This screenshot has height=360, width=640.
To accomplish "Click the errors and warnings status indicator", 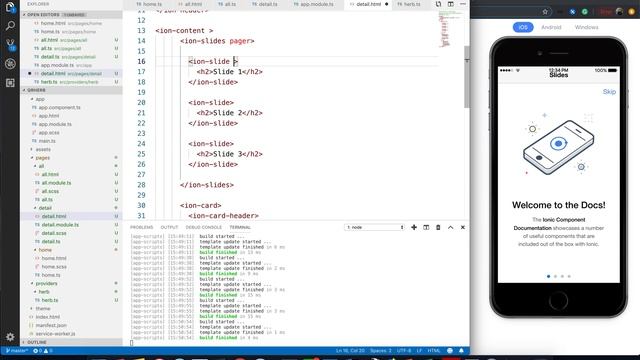I will tap(43, 351).
